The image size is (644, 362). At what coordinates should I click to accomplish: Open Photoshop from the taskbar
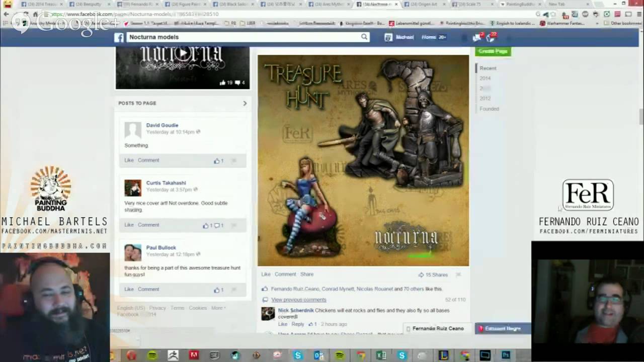pyautogui.click(x=506, y=355)
